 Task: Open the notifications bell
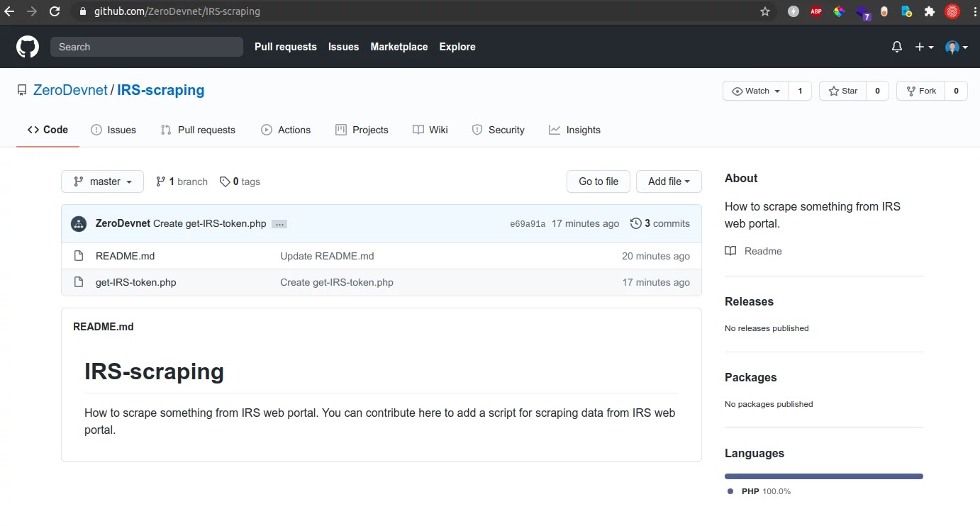[897, 47]
